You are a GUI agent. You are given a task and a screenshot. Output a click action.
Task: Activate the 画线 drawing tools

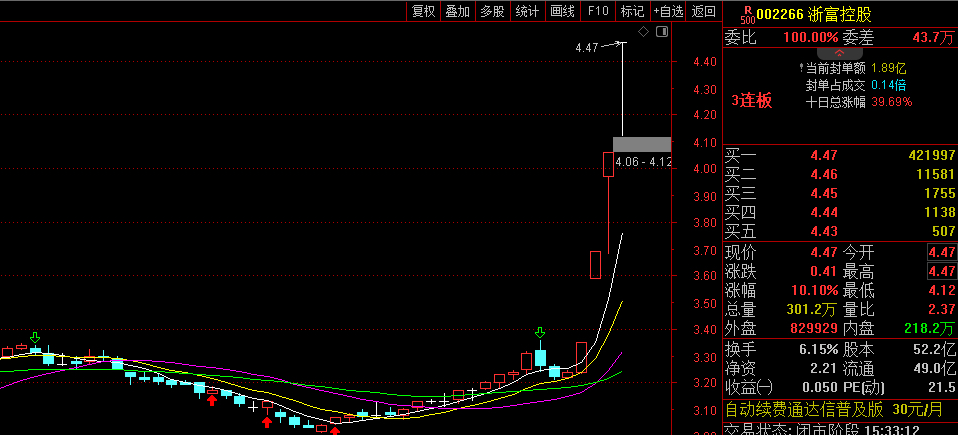click(x=562, y=11)
